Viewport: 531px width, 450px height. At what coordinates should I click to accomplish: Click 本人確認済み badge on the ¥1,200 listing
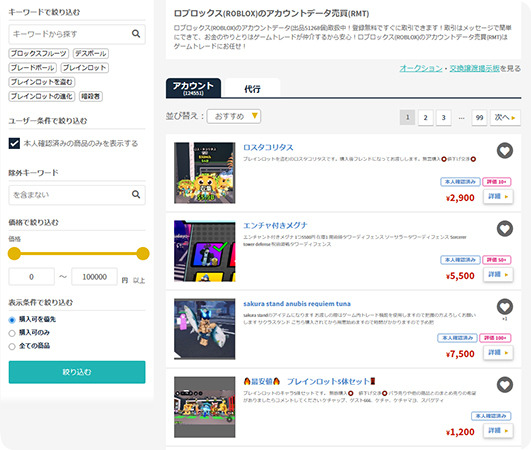491,416
